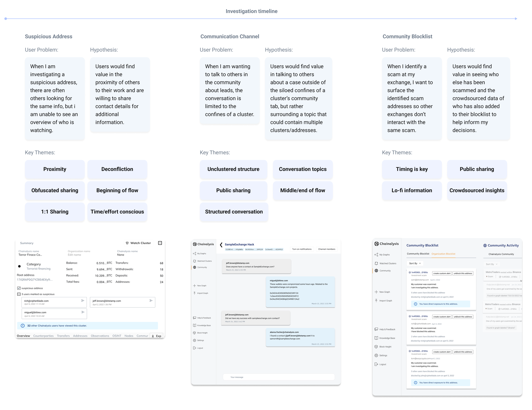This screenshot has width=532, height=410.
Task: Click Export download icon in Summary panel
Action: [x=153, y=336]
